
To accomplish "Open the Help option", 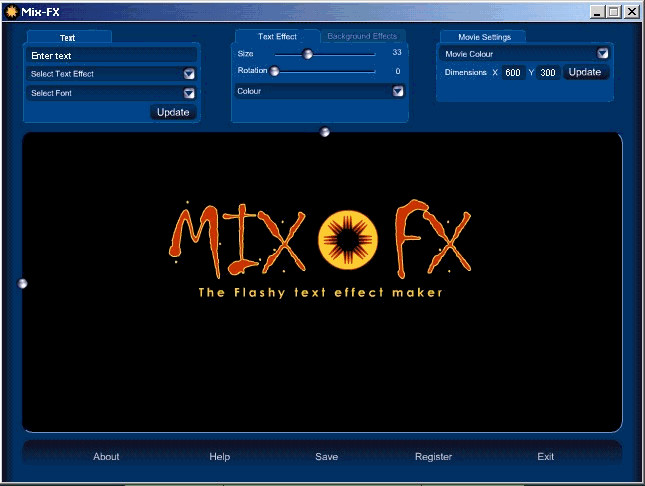I will coord(220,457).
